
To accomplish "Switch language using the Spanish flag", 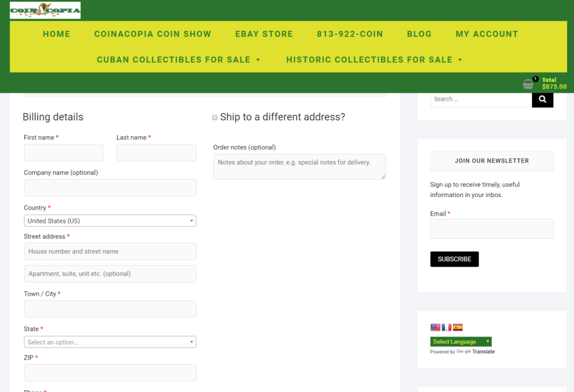I will point(458,328).
